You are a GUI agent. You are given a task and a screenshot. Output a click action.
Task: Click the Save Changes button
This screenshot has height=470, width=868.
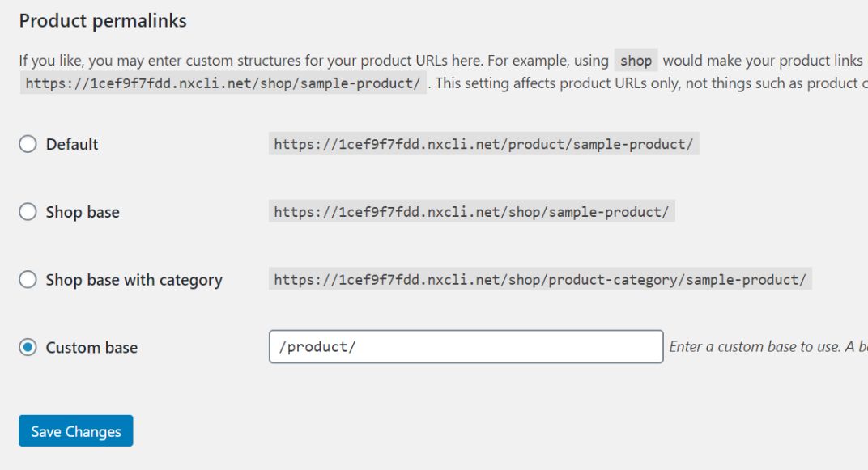(x=75, y=431)
